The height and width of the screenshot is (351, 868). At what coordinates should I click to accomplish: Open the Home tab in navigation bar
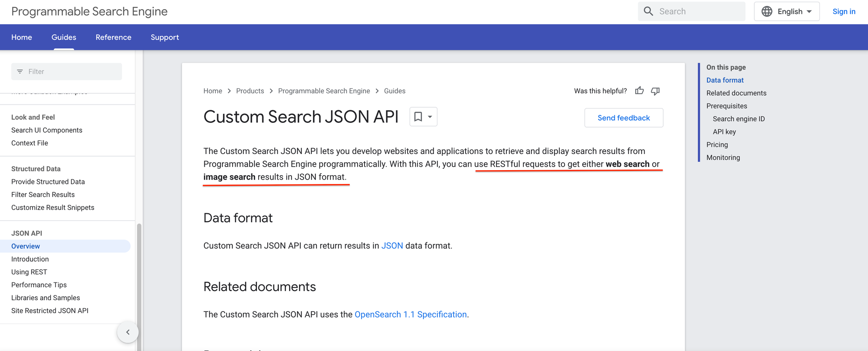22,37
